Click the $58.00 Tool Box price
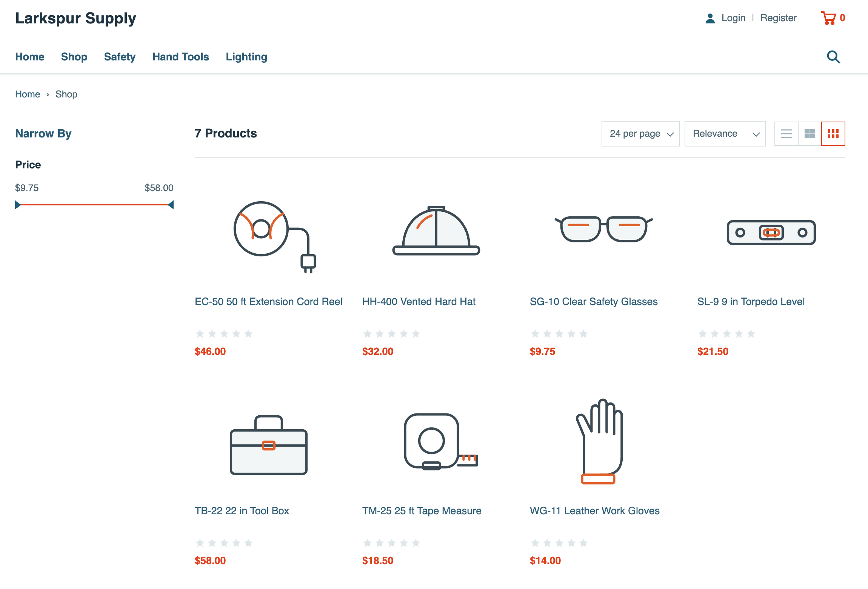Viewport: 868px width, 589px height. (210, 561)
